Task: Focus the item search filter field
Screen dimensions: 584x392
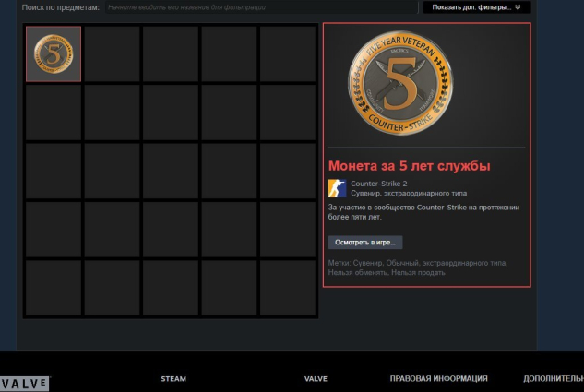Action: [x=261, y=7]
